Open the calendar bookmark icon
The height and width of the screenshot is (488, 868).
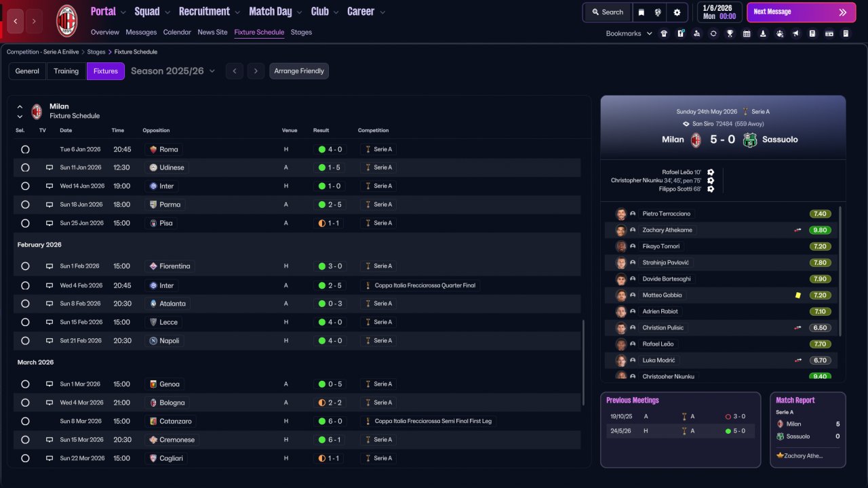[x=747, y=33]
